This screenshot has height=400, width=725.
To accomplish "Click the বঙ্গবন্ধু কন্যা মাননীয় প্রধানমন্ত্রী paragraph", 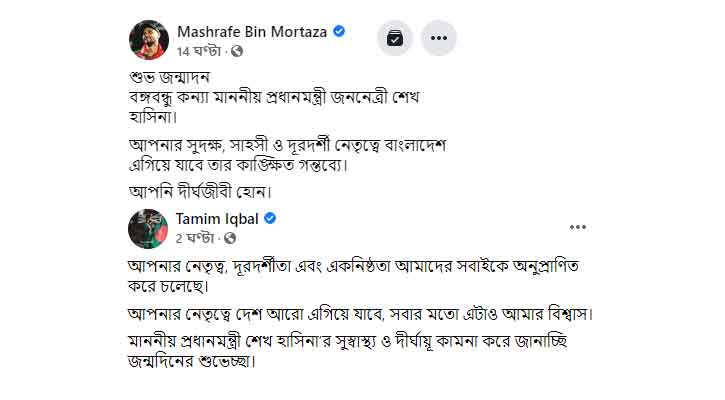I will (x=274, y=107).
